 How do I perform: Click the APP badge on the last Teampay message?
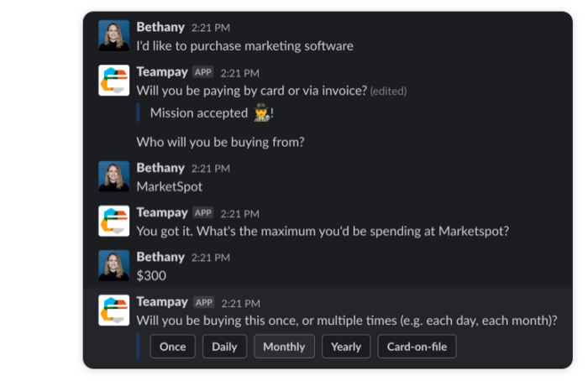point(203,302)
